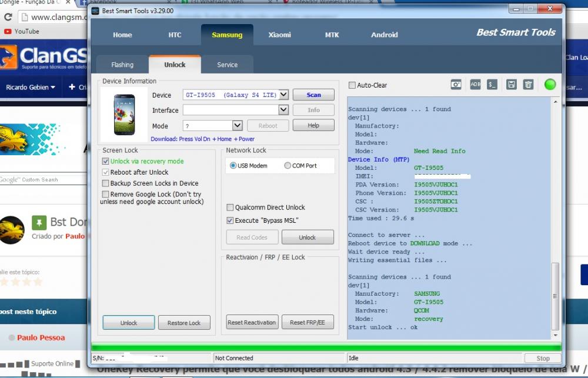Select the Samsung tab
Viewport: 588px width, 378px height.
pos(227,35)
